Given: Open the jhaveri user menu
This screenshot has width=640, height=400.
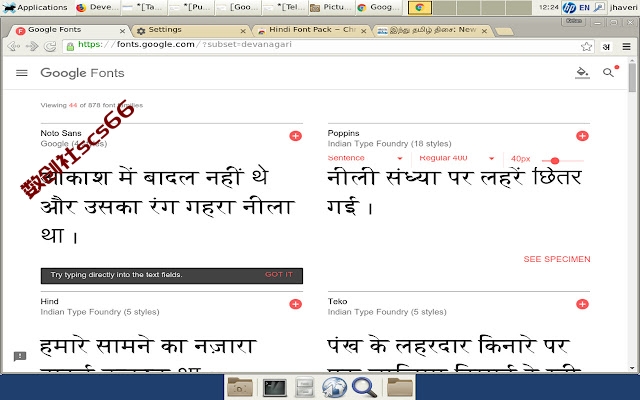Looking at the screenshot, I should point(623,7).
